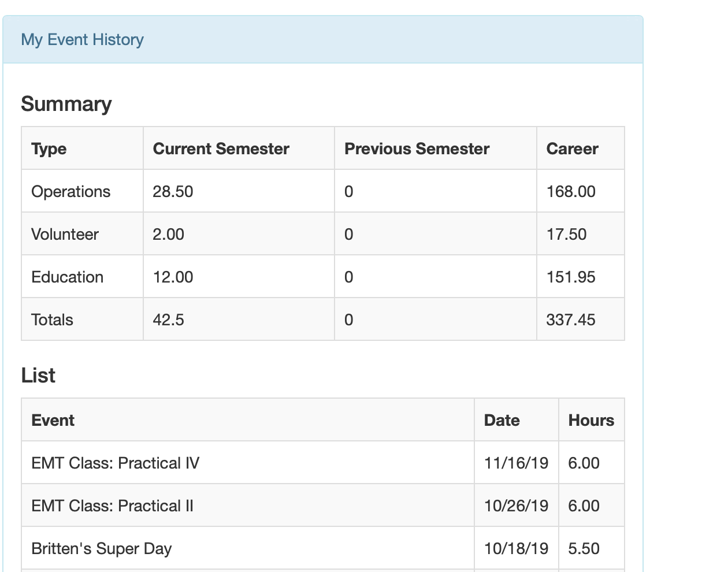Open the EMT Class: Practical II event
The image size is (728, 572).
coord(113,506)
